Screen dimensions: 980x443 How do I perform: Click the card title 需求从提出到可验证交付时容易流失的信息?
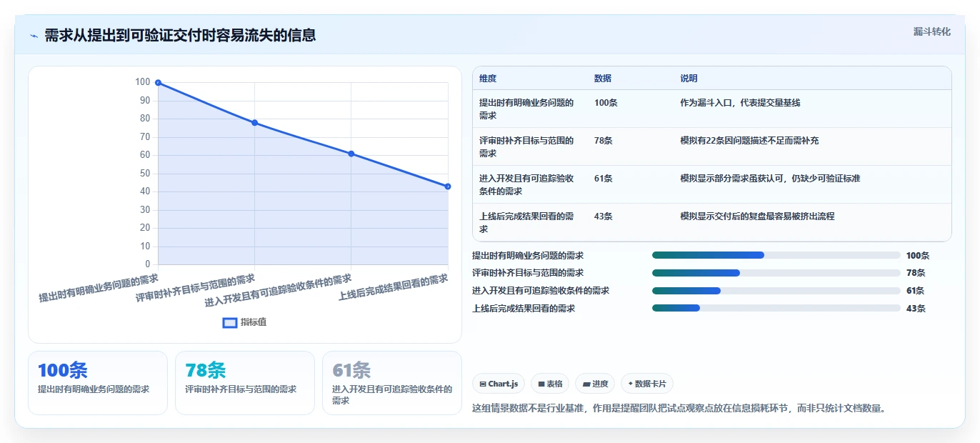pos(180,36)
